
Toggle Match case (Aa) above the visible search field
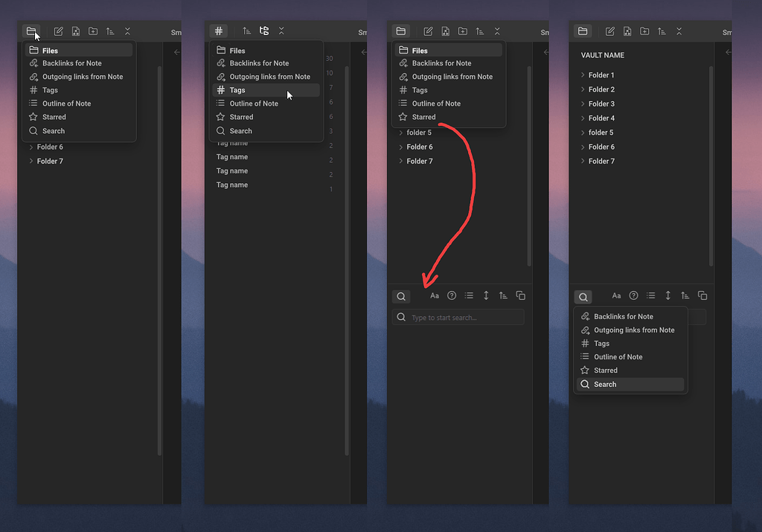[435, 295]
